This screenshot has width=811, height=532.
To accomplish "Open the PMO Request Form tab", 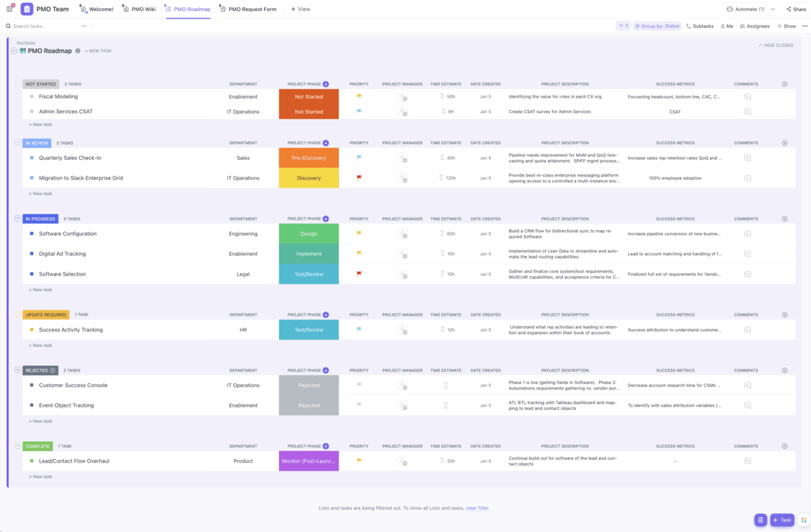I will [x=251, y=9].
